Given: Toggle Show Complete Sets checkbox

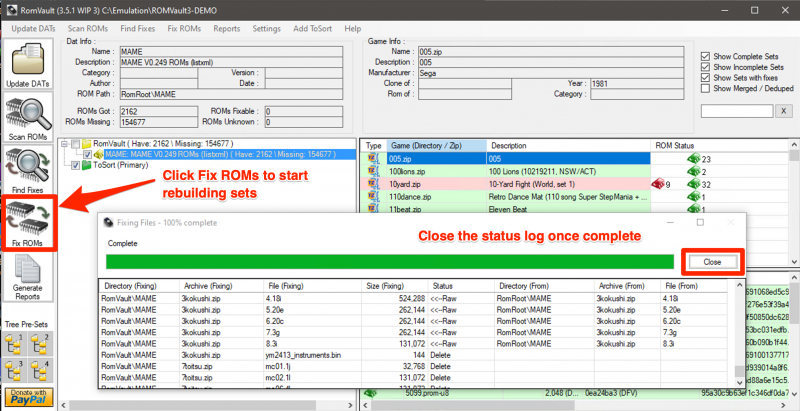Looking at the screenshot, I should click(x=706, y=56).
